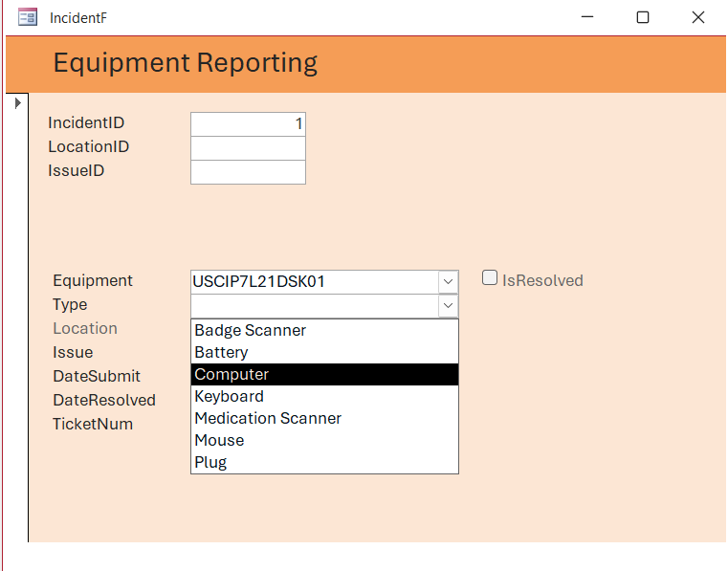Click the IssueID label

tap(77, 171)
